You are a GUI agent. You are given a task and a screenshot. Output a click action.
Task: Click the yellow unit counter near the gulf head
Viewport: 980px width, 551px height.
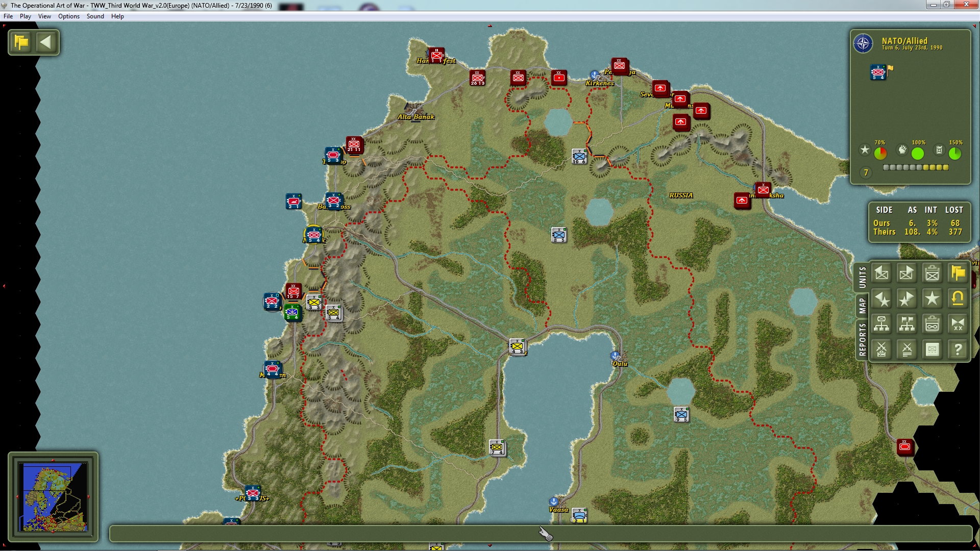click(x=518, y=346)
